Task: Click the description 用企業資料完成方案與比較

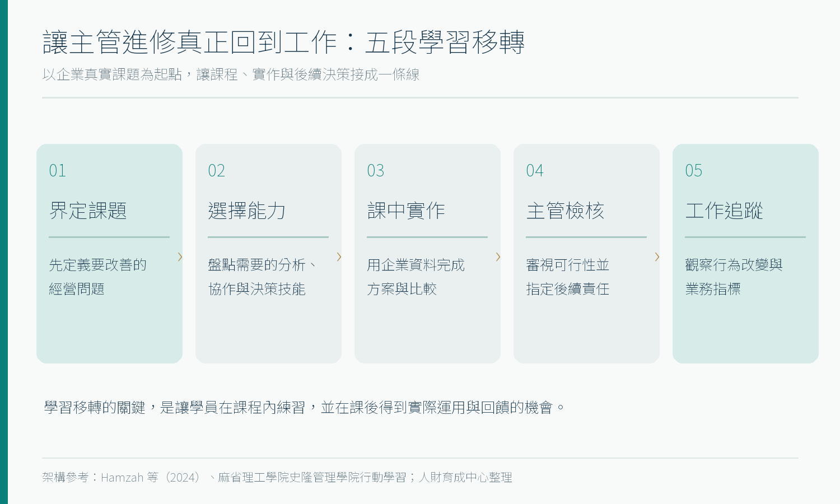Action: click(x=416, y=277)
